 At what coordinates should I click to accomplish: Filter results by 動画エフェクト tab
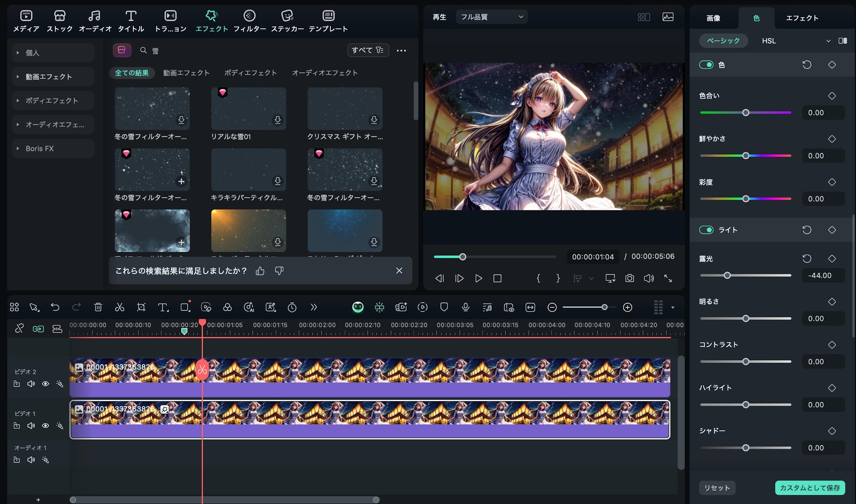pyautogui.click(x=186, y=73)
